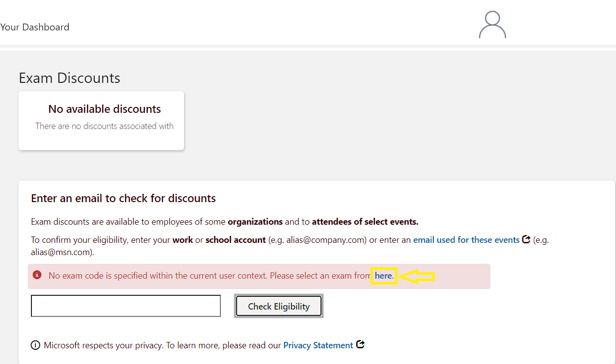Go to Your Dashboard

pyautogui.click(x=35, y=27)
